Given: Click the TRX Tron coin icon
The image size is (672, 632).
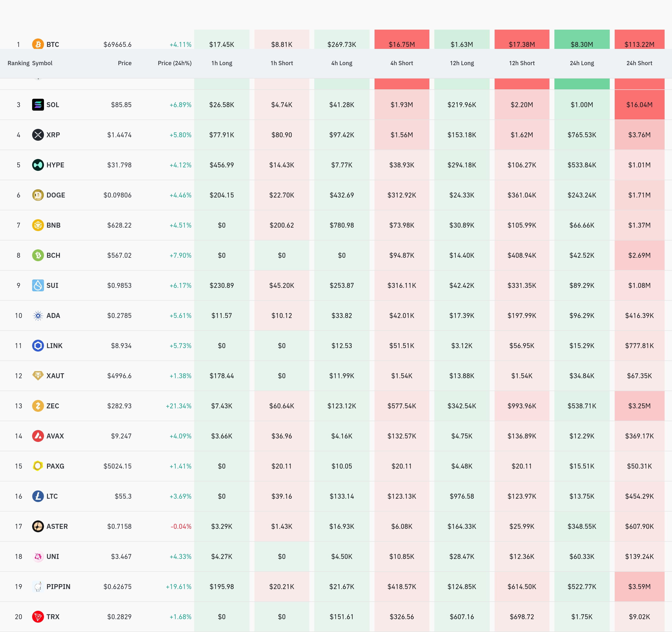Looking at the screenshot, I should (x=38, y=616).
